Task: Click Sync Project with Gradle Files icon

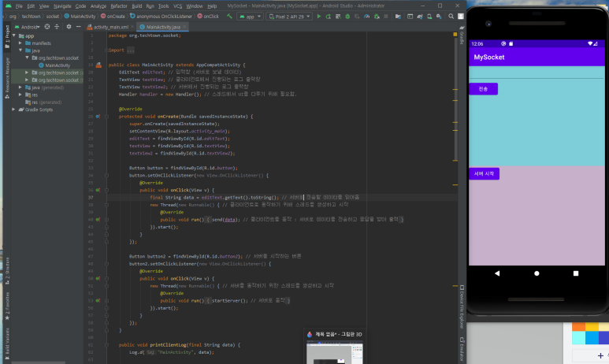Action: [x=420, y=17]
